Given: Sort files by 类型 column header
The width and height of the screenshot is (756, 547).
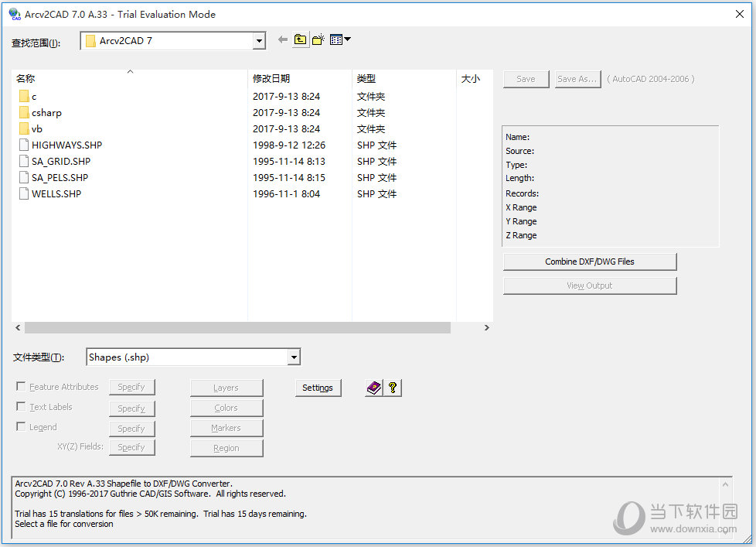Looking at the screenshot, I should click(404, 78).
